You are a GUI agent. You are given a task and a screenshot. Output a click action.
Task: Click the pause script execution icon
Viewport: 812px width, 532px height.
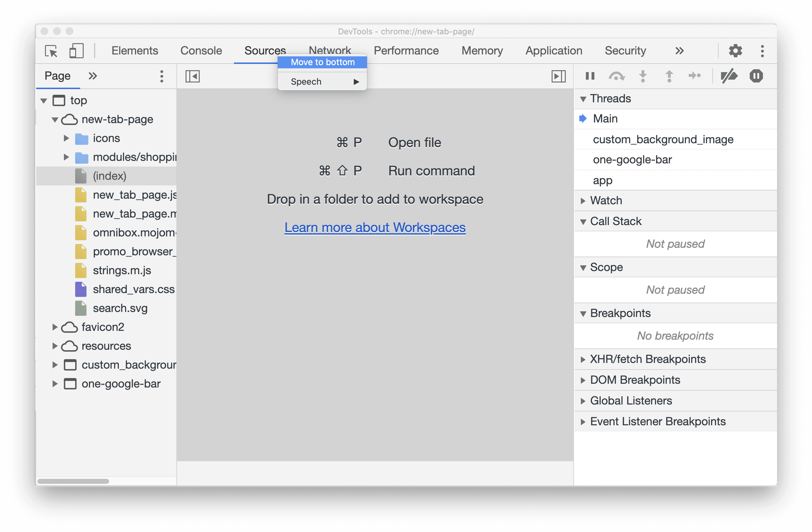(x=590, y=76)
